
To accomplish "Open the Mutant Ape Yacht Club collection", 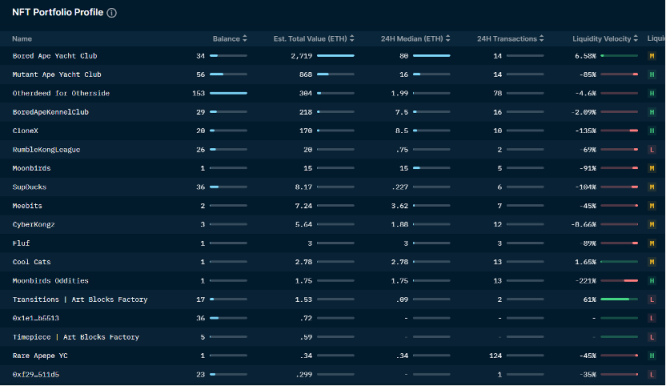I will click(57, 75).
